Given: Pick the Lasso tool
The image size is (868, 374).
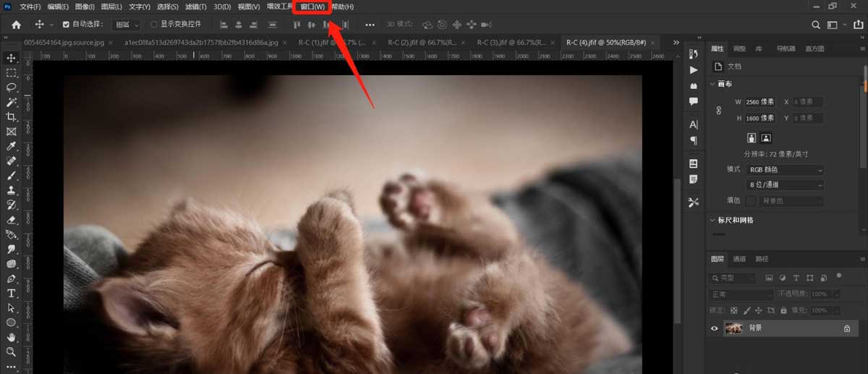Looking at the screenshot, I should click(11, 87).
